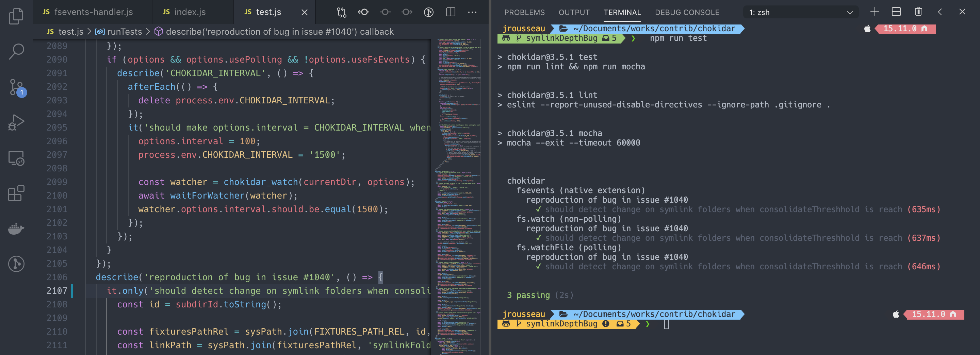
Task: Open the Run and Debug view
Action: coord(16,122)
